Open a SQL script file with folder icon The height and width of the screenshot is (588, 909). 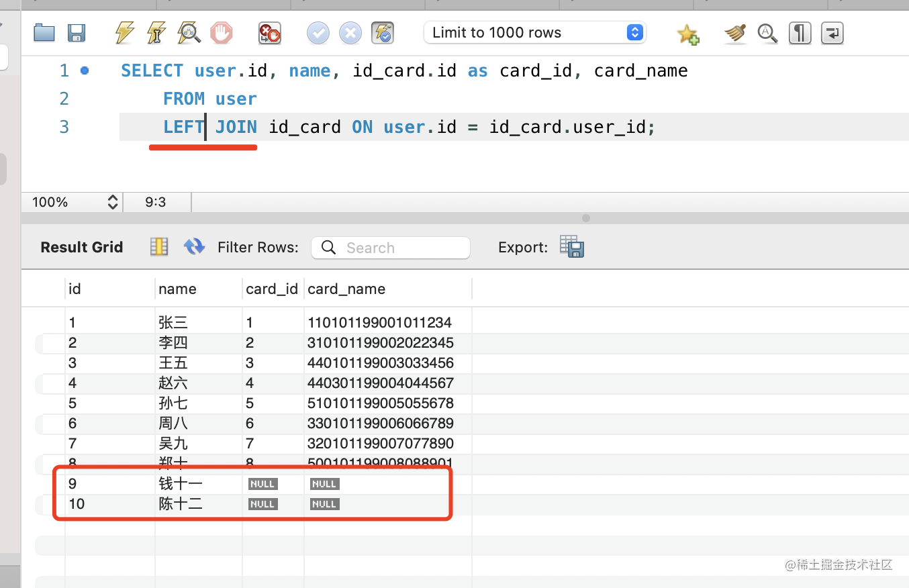44,33
